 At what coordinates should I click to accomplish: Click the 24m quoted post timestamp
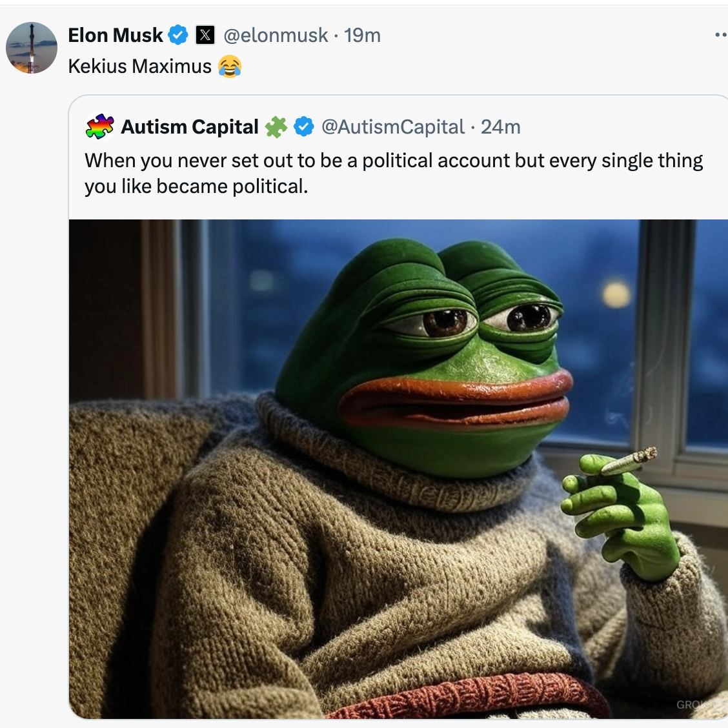[501, 126]
